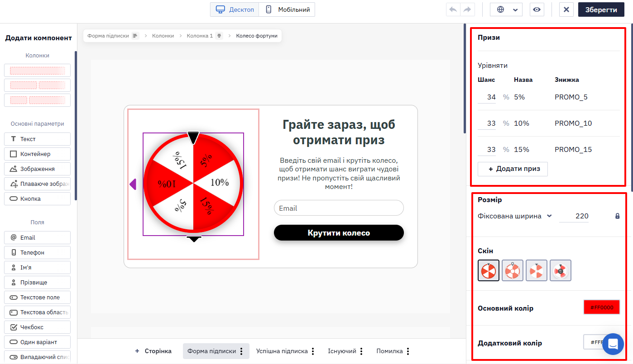Add the Email field component

tap(38, 237)
